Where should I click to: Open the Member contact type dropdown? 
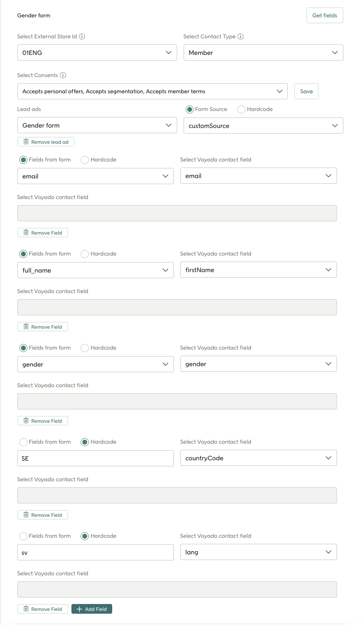[x=263, y=52]
